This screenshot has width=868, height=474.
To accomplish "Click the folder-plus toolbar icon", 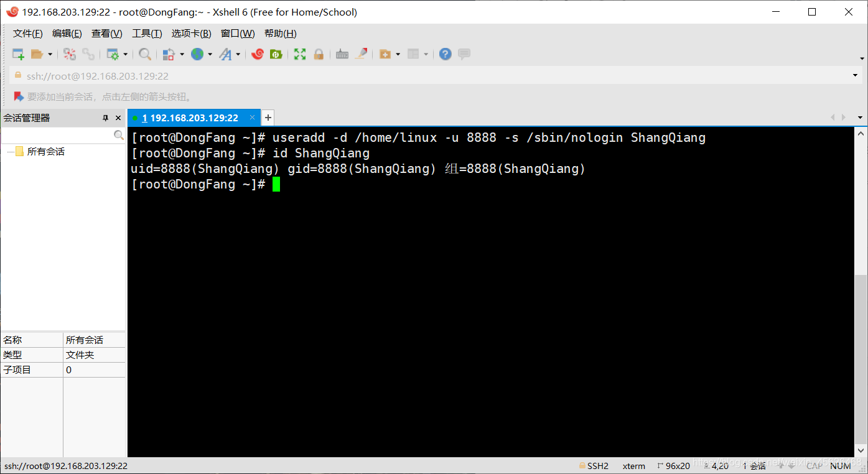I will tap(385, 54).
